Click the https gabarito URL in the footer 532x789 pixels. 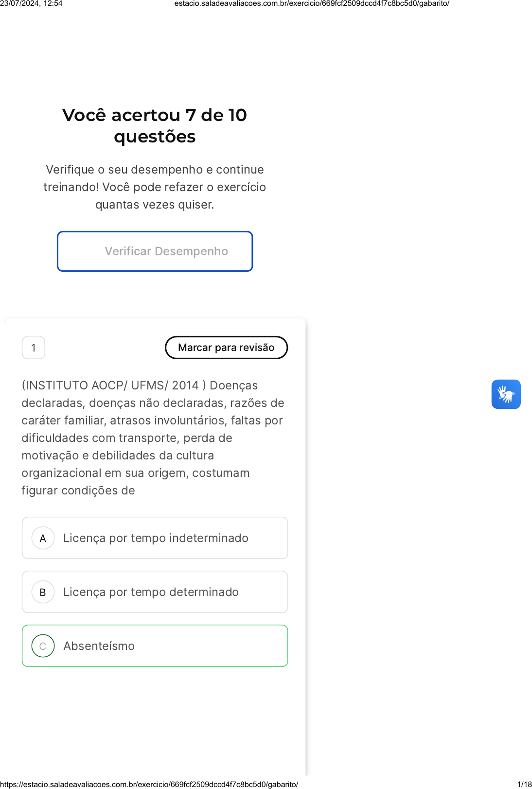click(149, 784)
